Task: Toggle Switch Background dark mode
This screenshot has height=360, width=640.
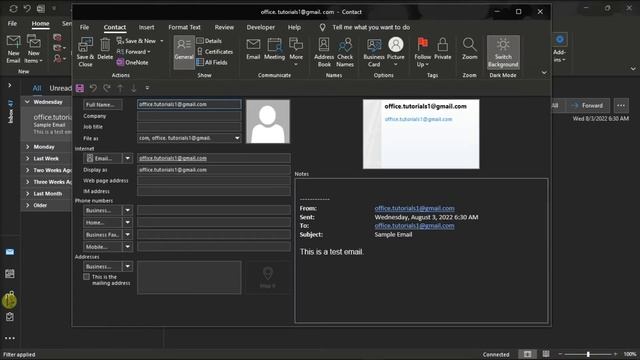Action: tap(503, 52)
